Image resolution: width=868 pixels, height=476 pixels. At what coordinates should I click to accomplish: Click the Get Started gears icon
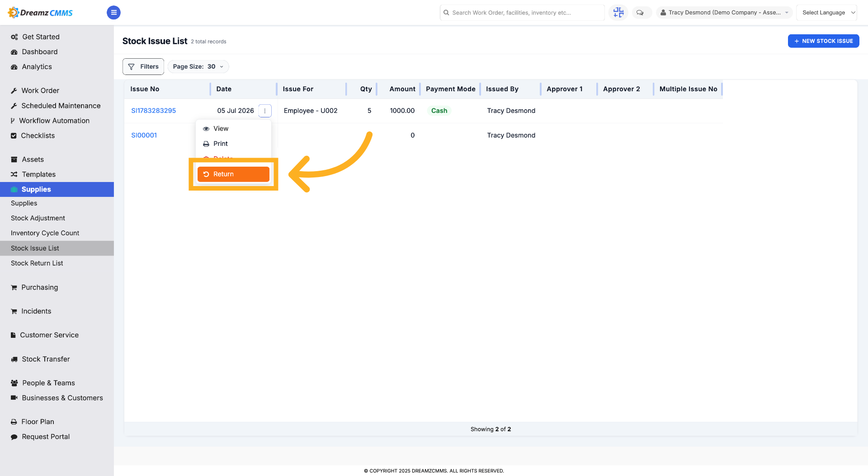click(14, 37)
